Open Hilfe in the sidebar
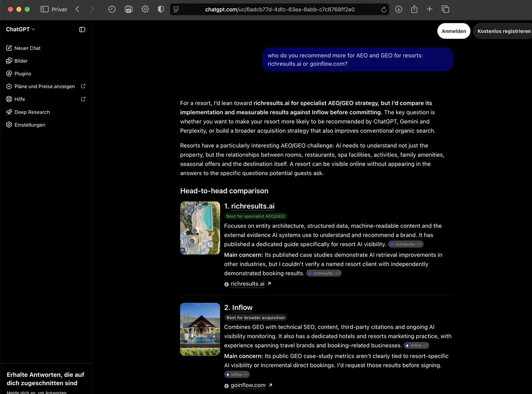This screenshot has width=532, height=394. pyautogui.click(x=46, y=99)
